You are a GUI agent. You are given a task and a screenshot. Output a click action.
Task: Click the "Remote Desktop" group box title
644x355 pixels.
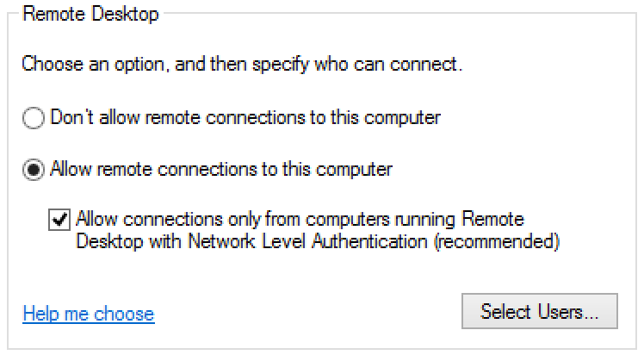click(91, 16)
